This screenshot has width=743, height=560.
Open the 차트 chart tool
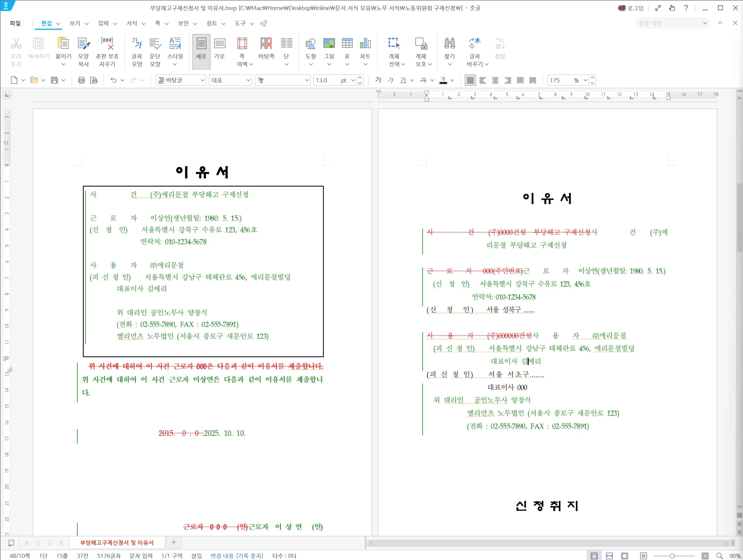365,44
